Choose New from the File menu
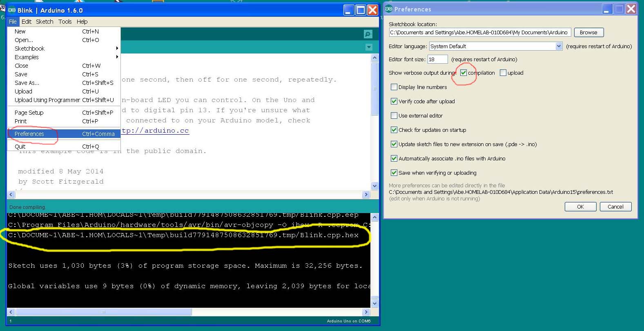Image resolution: width=644 pixels, height=331 pixels. point(64,31)
